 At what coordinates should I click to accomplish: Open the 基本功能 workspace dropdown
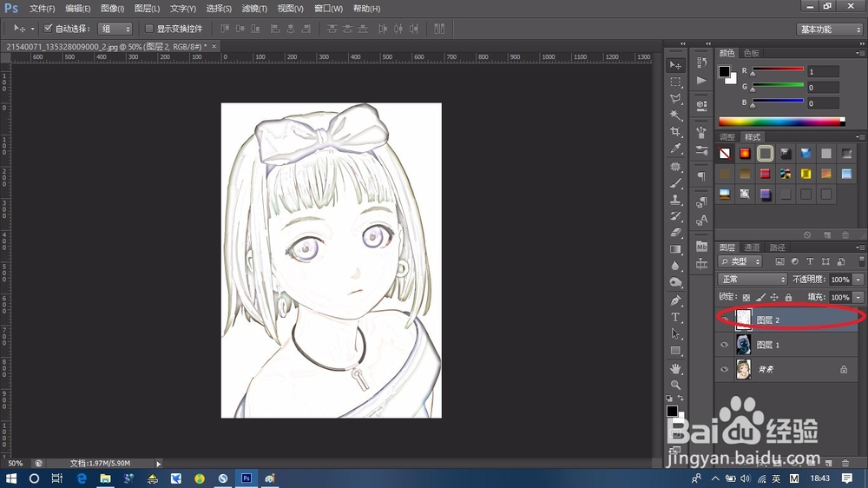tap(830, 30)
